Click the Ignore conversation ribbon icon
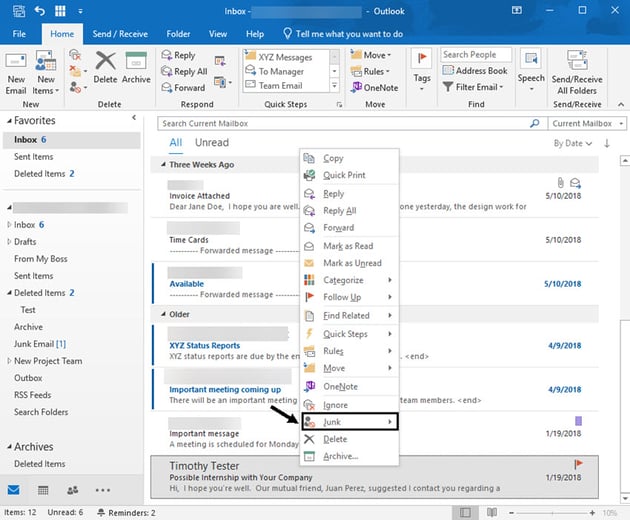 (75, 55)
